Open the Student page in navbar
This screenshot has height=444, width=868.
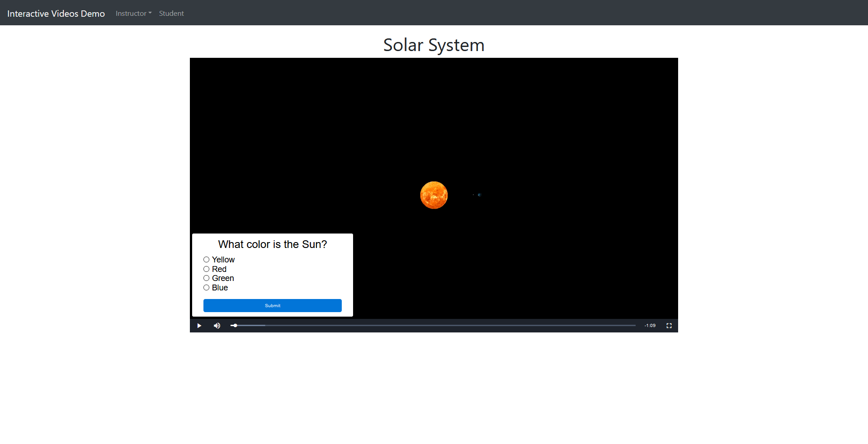pyautogui.click(x=171, y=14)
